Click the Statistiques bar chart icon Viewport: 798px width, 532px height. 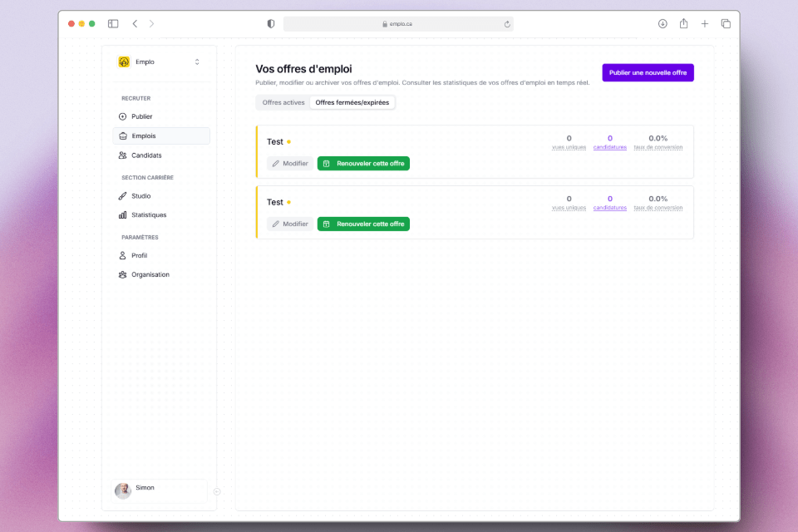123,215
